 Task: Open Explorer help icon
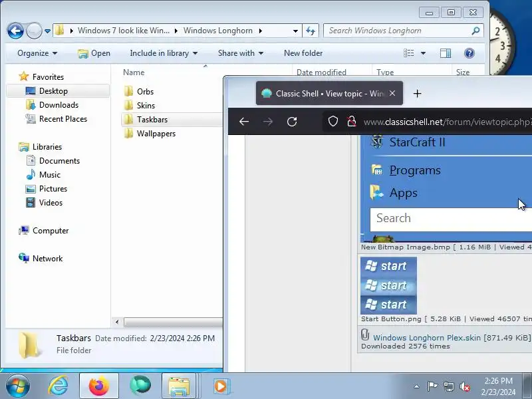click(469, 53)
